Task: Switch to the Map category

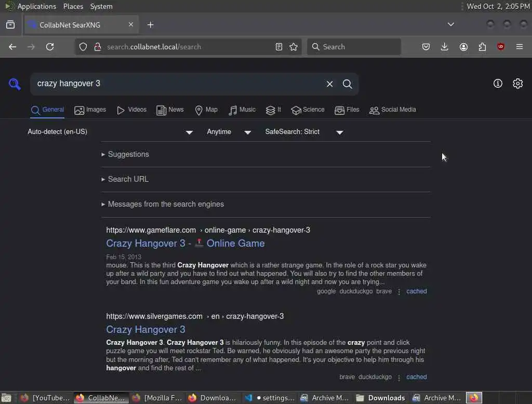Action: pos(206,110)
